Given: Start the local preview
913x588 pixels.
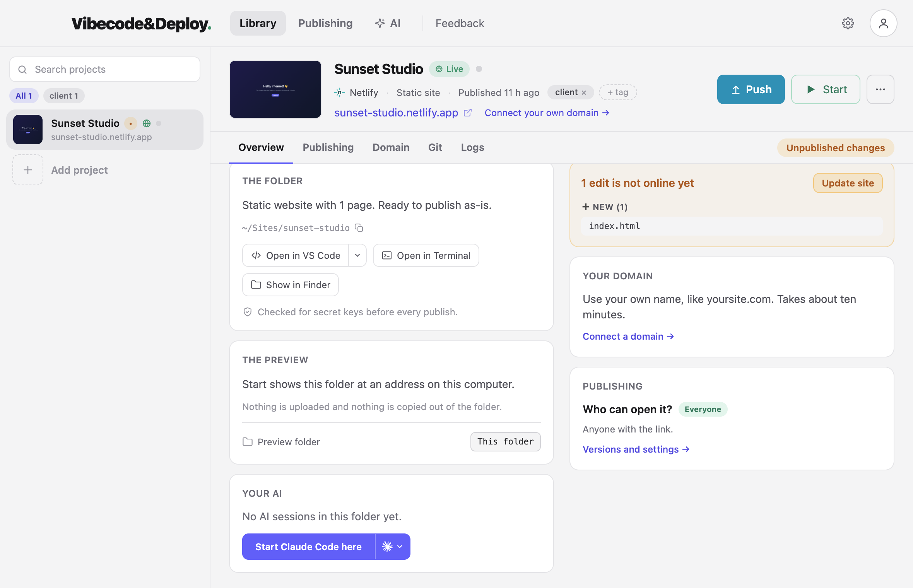Looking at the screenshot, I should pyautogui.click(x=826, y=89).
